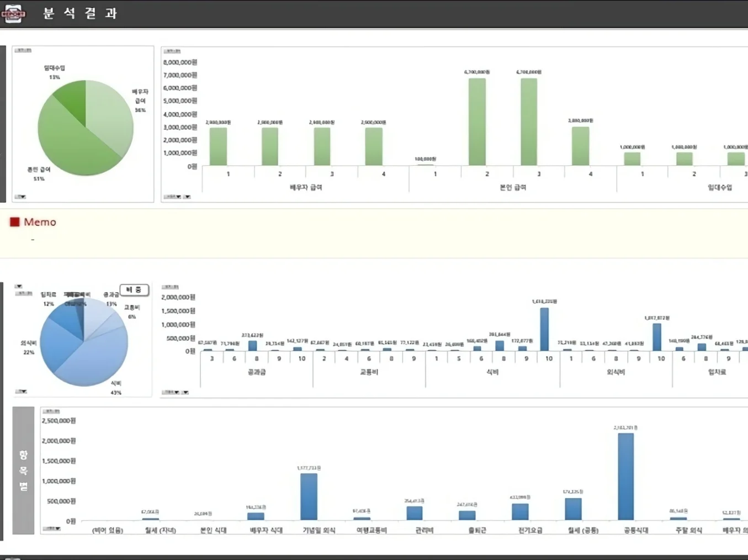Image resolution: width=748 pixels, height=560 pixels.
Task: Click the 본인 식대 axis label
Action: pos(213,530)
